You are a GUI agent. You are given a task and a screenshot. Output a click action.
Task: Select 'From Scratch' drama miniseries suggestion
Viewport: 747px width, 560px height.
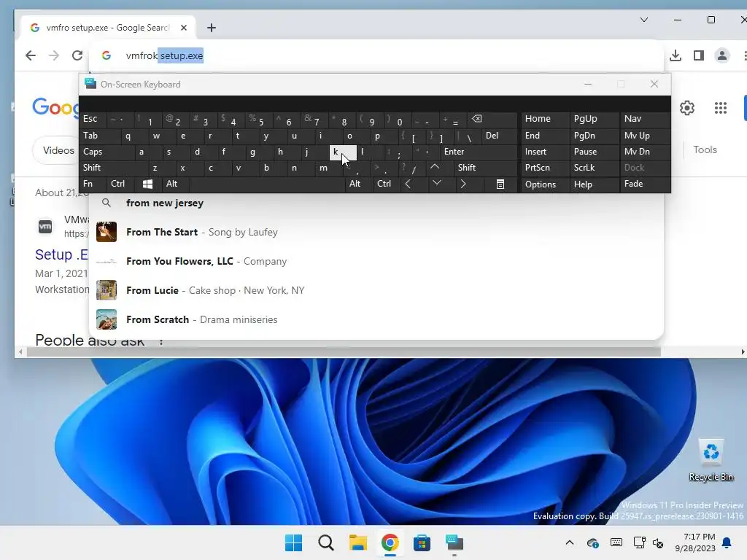pos(376,319)
